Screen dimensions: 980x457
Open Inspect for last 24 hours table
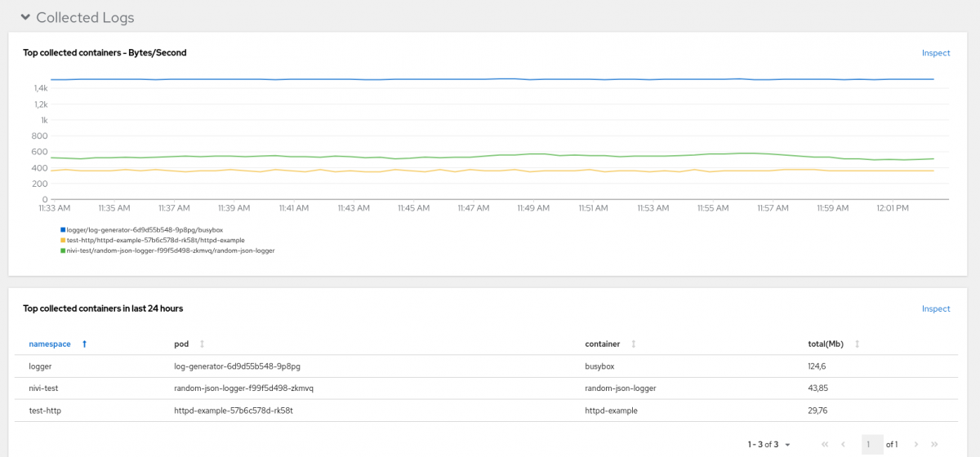pyautogui.click(x=936, y=308)
